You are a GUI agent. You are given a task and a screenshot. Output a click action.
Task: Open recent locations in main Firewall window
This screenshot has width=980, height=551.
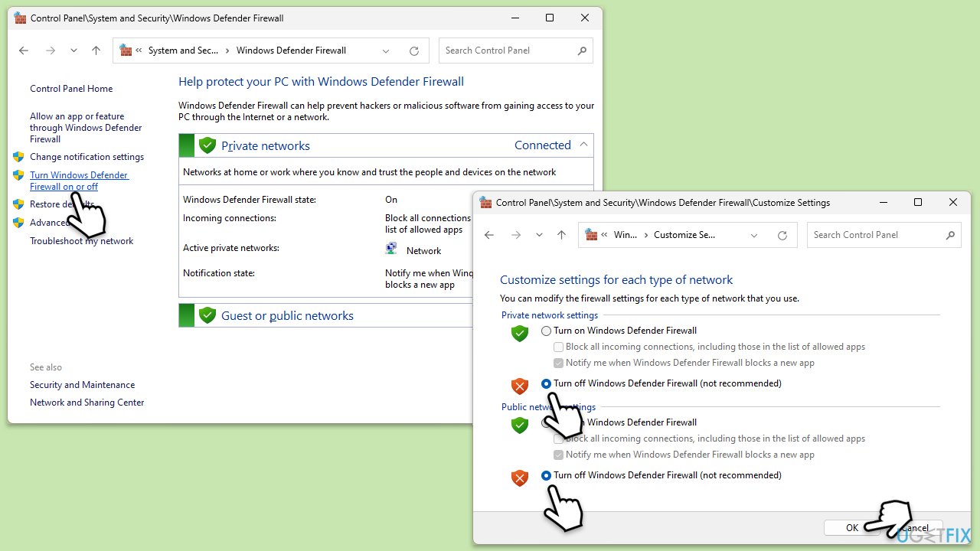[73, 51]
